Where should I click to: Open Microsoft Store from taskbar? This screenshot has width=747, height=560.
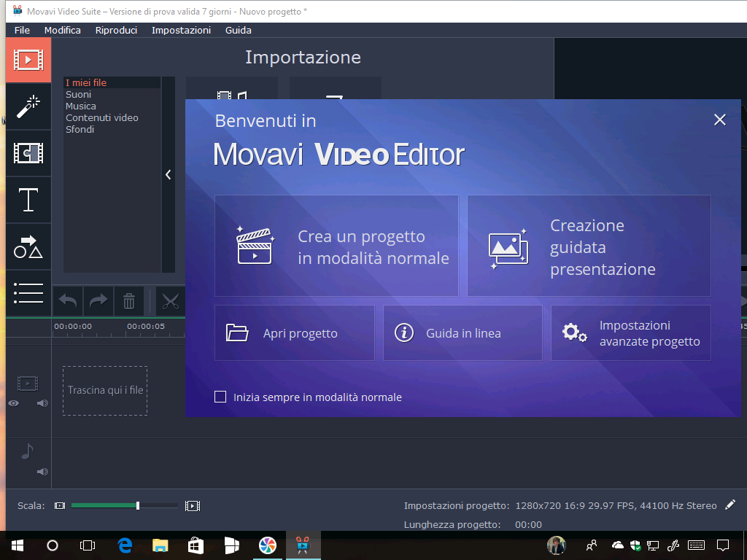click(196, 545)
